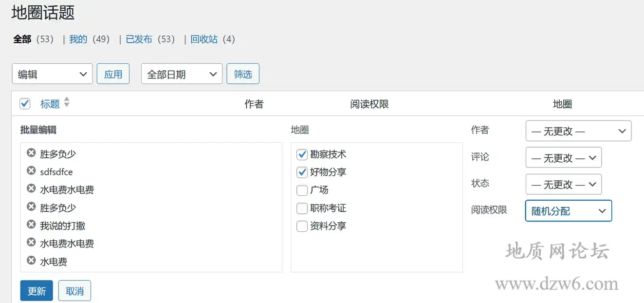Toggle the select-all checkbox in table header
The height and width of the screenshot is (303, 644).
point(25,103)
